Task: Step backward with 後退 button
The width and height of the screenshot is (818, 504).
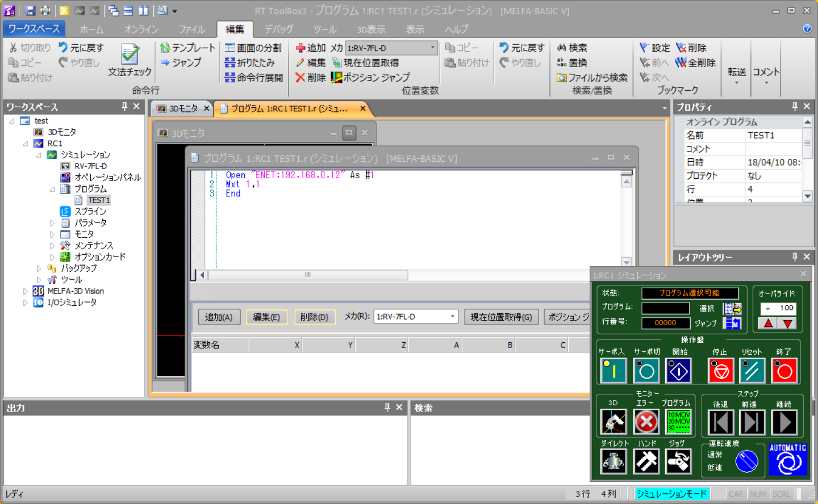Action: tap(721, 422)
